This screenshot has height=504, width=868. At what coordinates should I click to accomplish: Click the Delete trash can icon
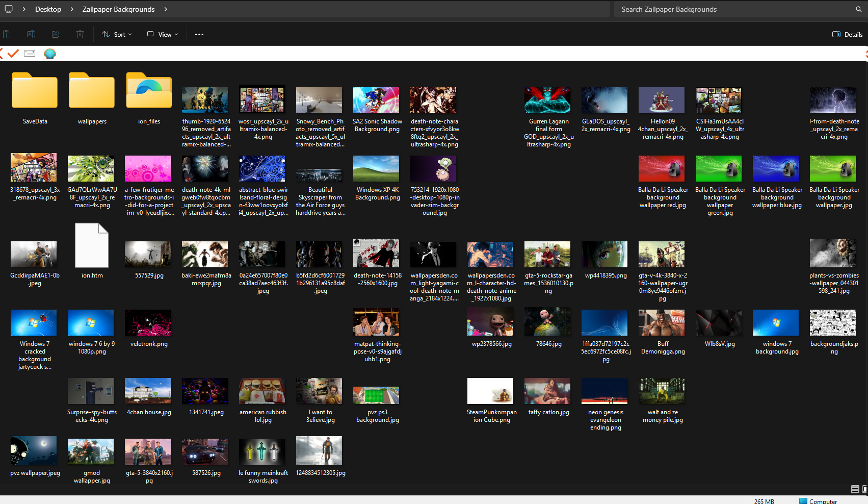coord(80,34)
